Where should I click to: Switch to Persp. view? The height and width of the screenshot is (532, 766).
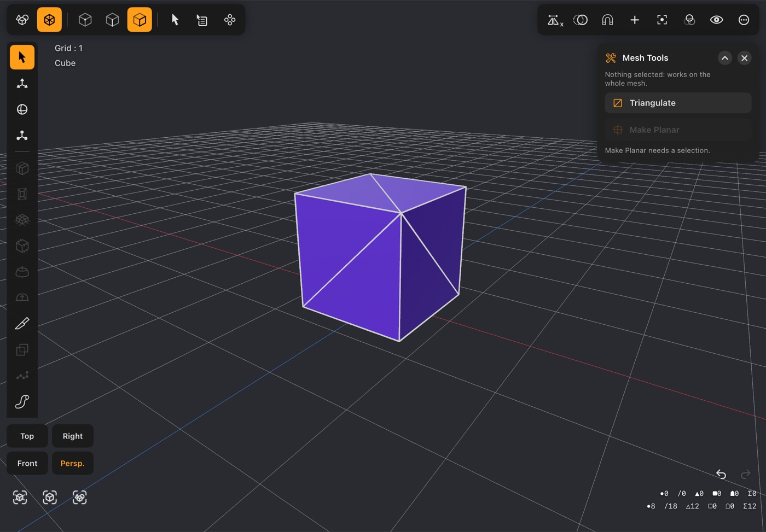click(x=73, y=463)
